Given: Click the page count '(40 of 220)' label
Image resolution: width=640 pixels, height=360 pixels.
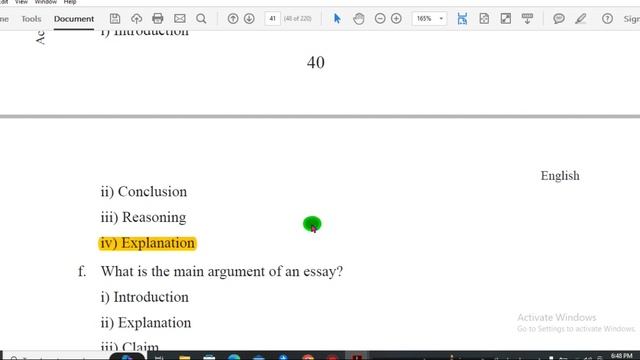Looking at the screenshot, I should [298, 18].
